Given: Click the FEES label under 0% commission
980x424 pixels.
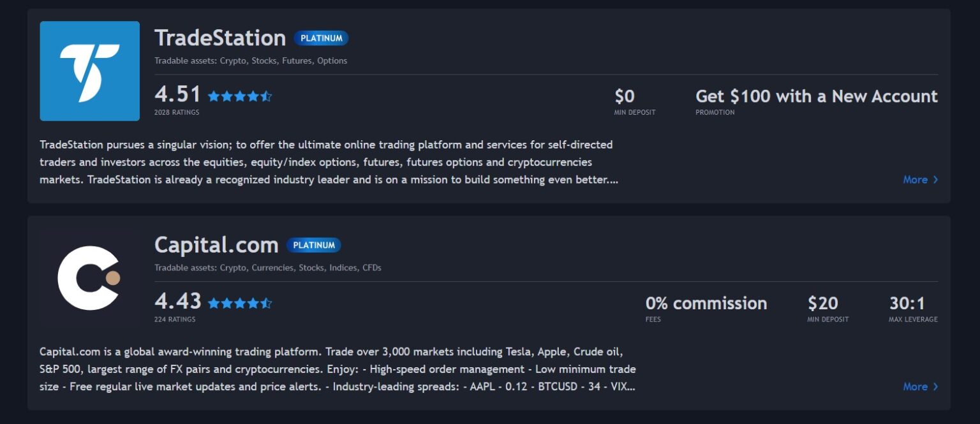Looking at the screenshot, I should [653, 319].
